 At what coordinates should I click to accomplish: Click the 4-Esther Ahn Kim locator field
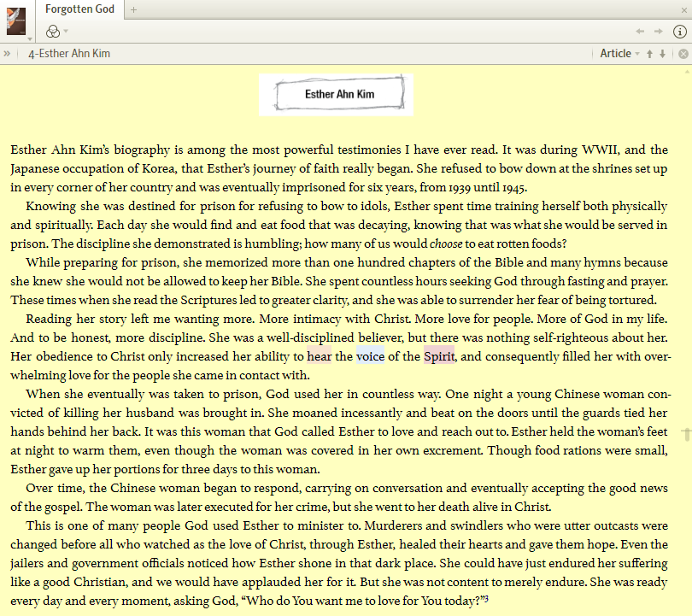click(x=69, y=53)
